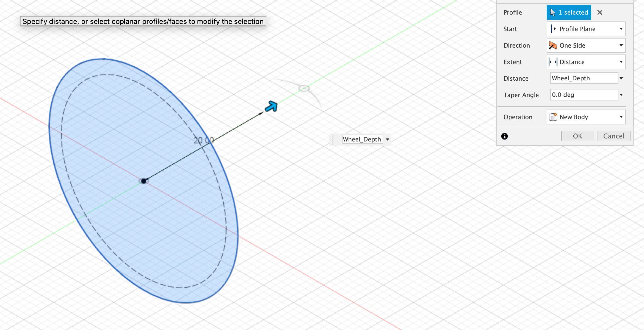The height and width of the screenshot is (330, 644).
Task: Click the Distance extent icon
Action: point(553,62)
